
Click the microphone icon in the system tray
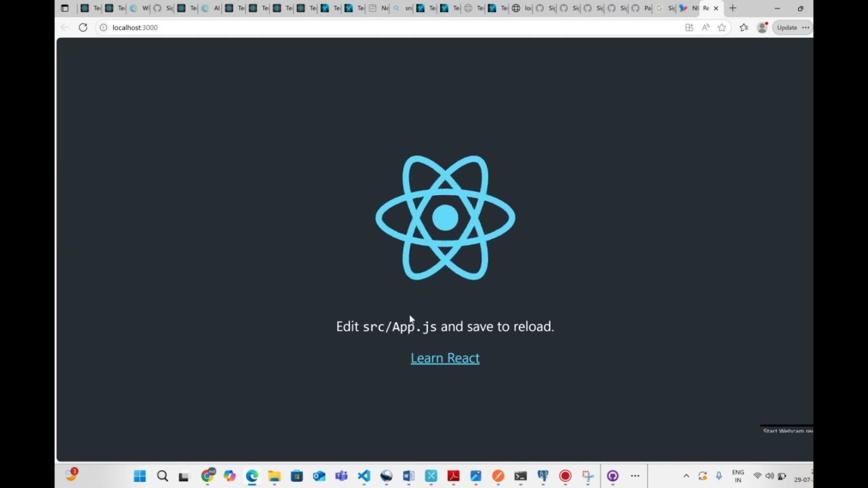tap(719, 476)
